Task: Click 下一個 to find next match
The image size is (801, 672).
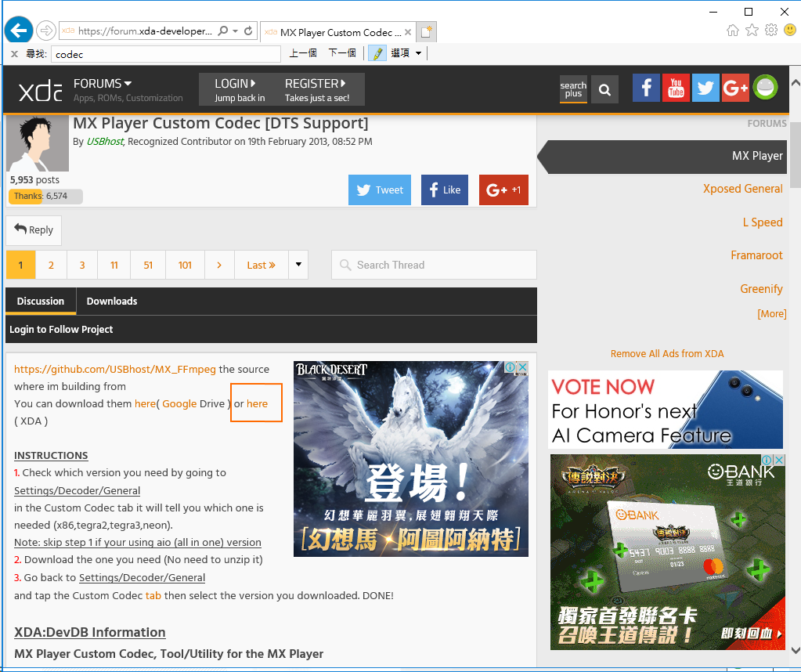Action: 341,53
